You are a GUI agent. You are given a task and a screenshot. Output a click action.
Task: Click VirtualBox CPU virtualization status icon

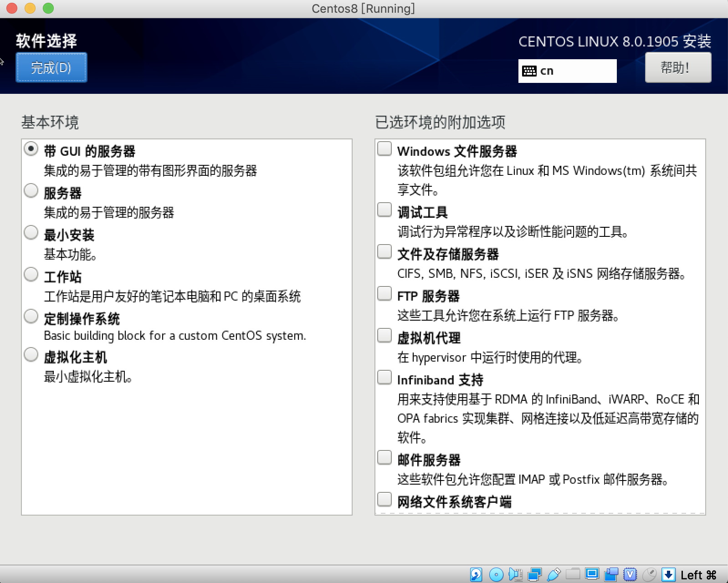(x=630, y=574)
